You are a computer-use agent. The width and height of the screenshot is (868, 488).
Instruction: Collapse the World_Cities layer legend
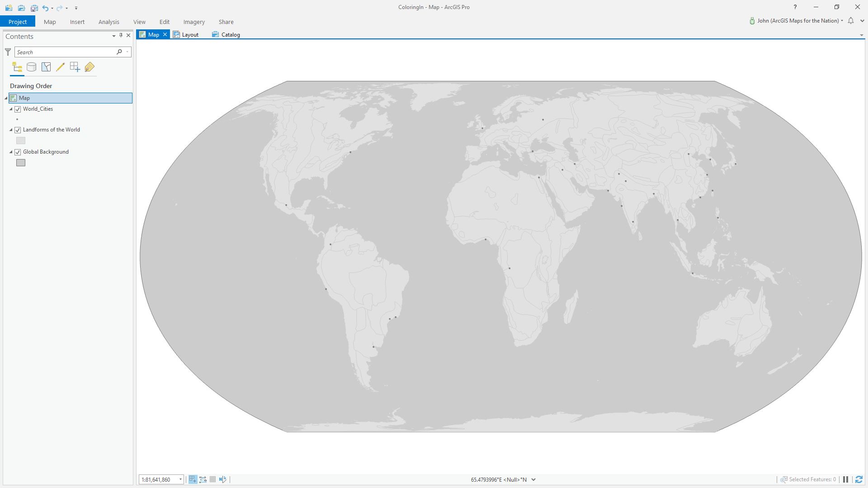[x=11, y=109]
